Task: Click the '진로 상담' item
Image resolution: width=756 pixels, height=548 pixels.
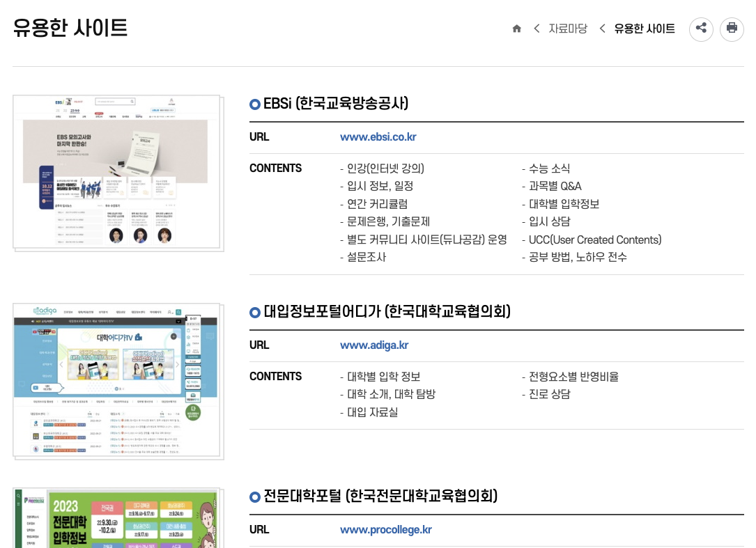Action: (546, 394)
